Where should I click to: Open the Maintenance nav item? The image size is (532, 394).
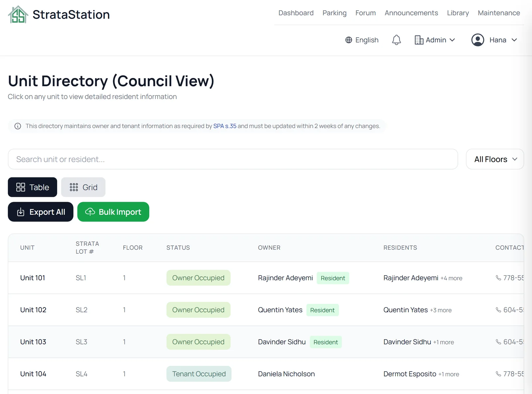[x=499, y=13]
